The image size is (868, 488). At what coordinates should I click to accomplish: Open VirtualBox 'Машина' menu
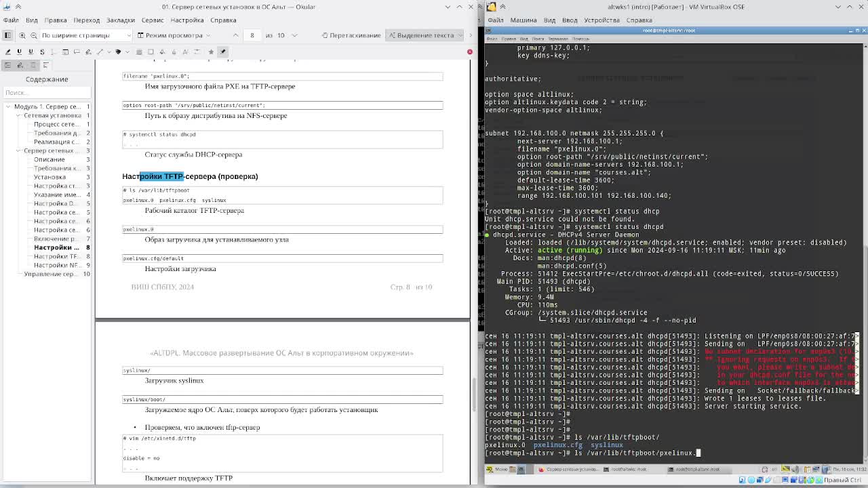(524, 20)
